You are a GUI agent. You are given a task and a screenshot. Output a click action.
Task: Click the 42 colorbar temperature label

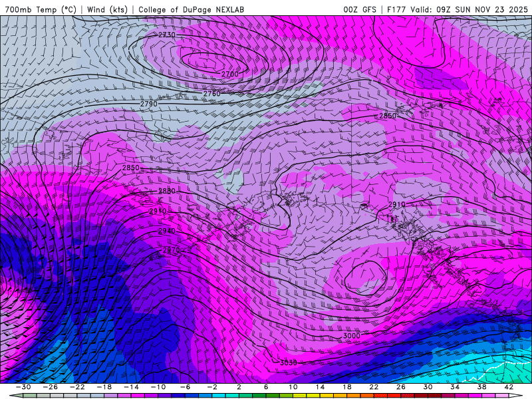(x=509, y=387)
